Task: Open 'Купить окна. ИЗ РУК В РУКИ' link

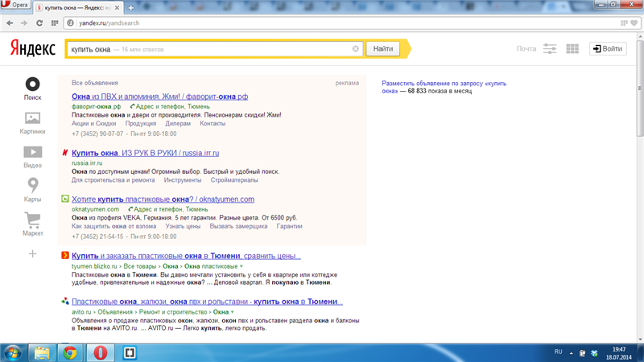Action: click(x=146, y=153)
